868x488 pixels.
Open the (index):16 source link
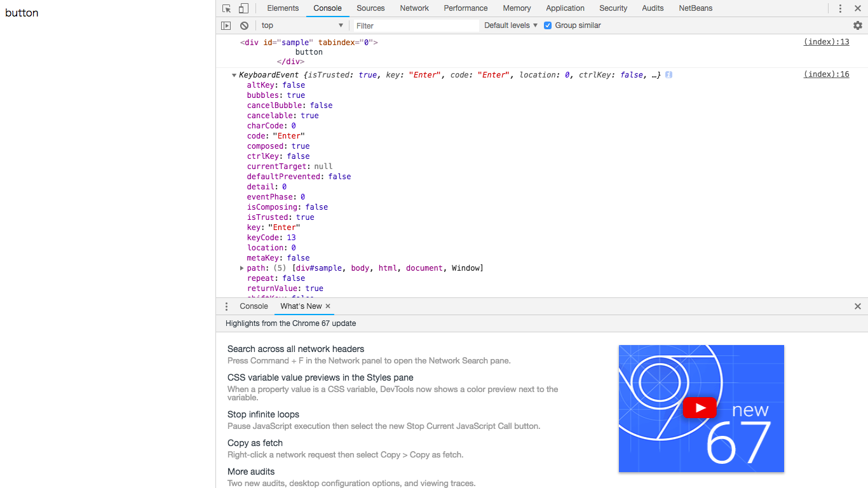826,74
